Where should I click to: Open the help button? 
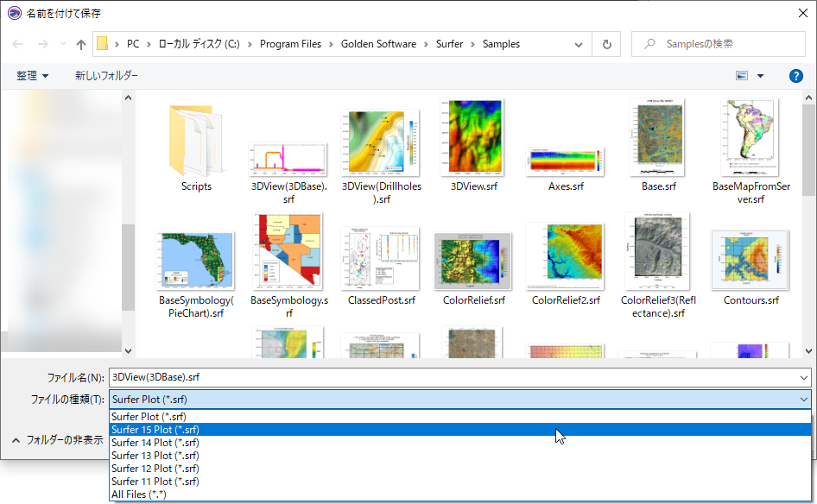click(x=795, y=76)
